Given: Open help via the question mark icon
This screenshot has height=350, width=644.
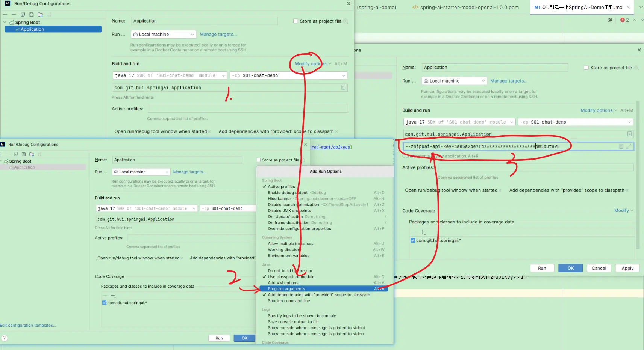Looking at the screenshot, I should point(5,338).
